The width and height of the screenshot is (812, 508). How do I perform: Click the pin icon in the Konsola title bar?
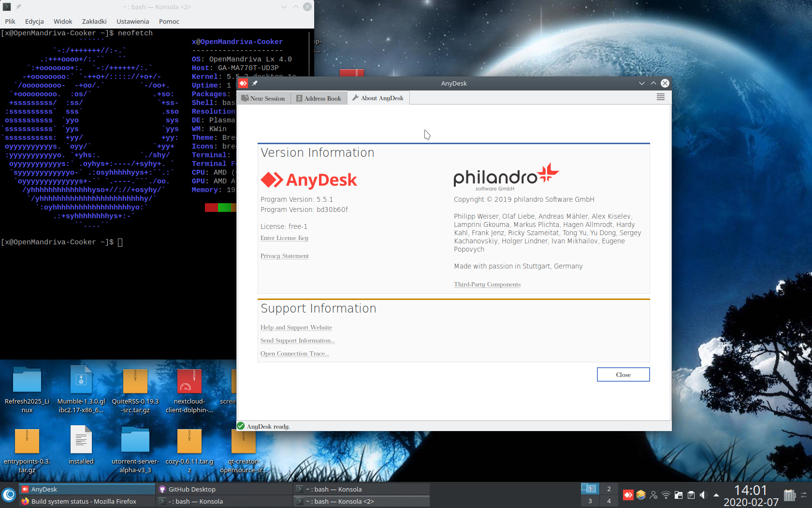click(x=18, y=7)
